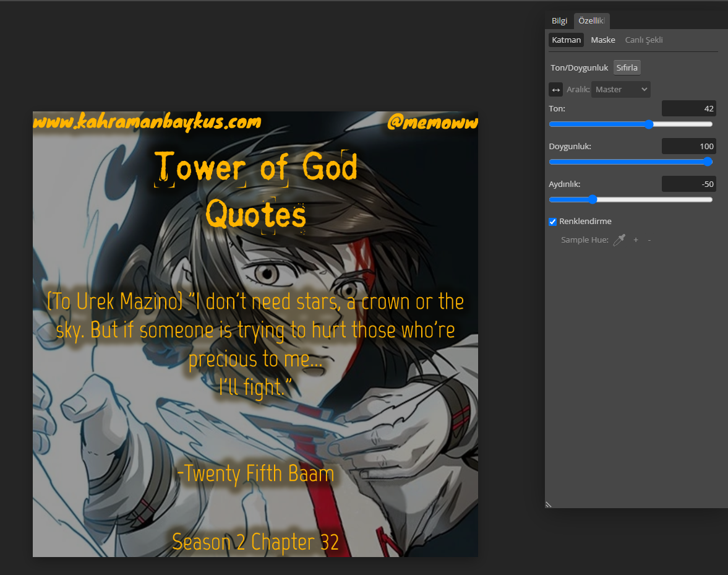Click the 'Ton/Doygunluk' label

[x=579, y=68]
